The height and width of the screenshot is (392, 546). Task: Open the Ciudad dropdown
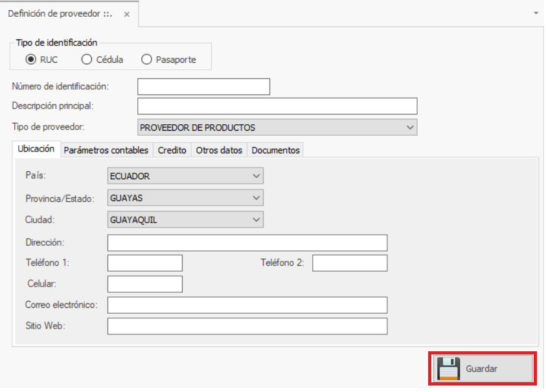click(x=256, y=220)
